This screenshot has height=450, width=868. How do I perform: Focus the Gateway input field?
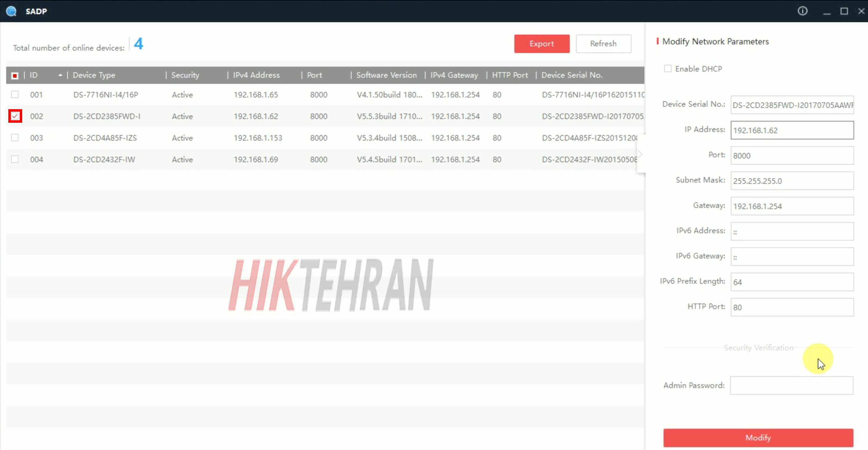[792, 206]
